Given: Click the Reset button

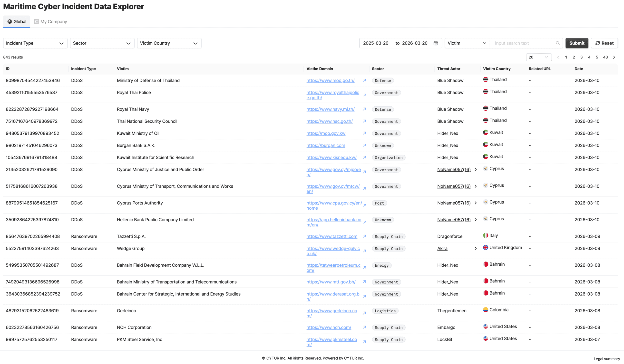Looking at the screenshot, I should (604, 43).
